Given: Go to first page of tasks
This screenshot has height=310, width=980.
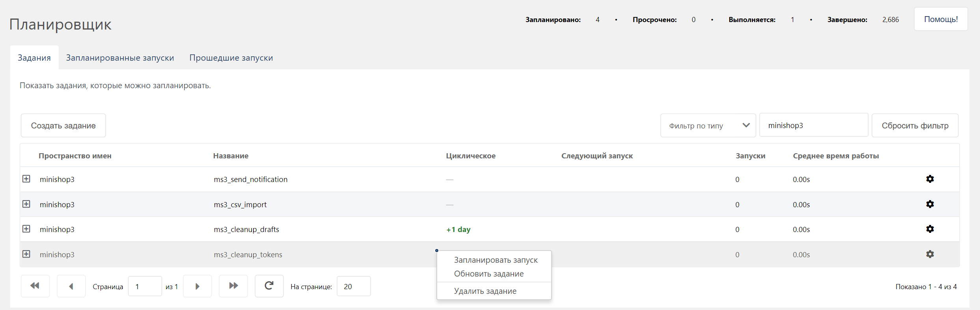Looking at the screenshot, I should (35, 286).
